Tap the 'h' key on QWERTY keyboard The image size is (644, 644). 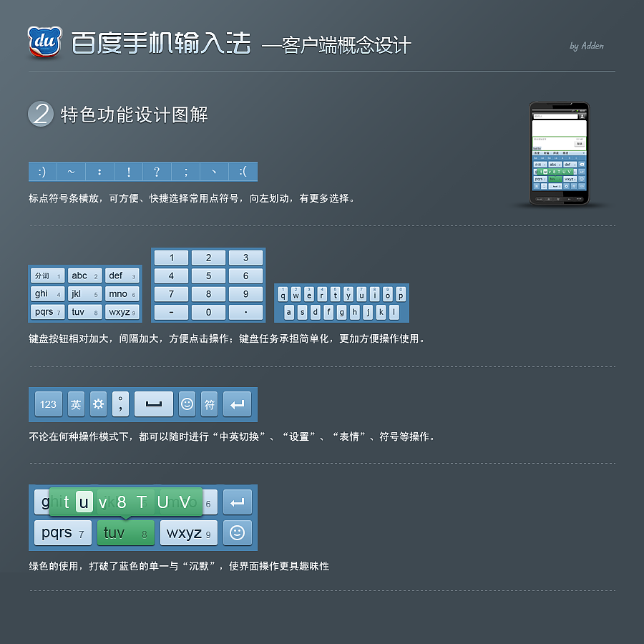pyautogui.click(x=355, y=312)
